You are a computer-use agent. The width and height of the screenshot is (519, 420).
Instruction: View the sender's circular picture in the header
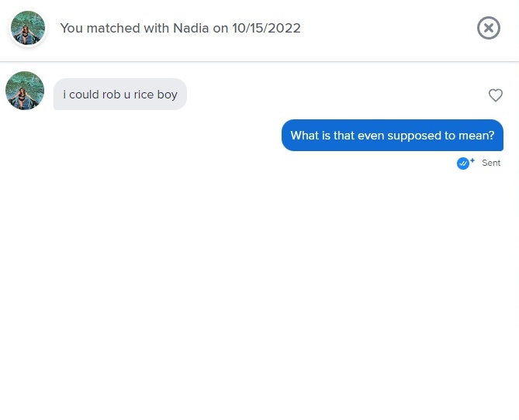pos(28,28)
